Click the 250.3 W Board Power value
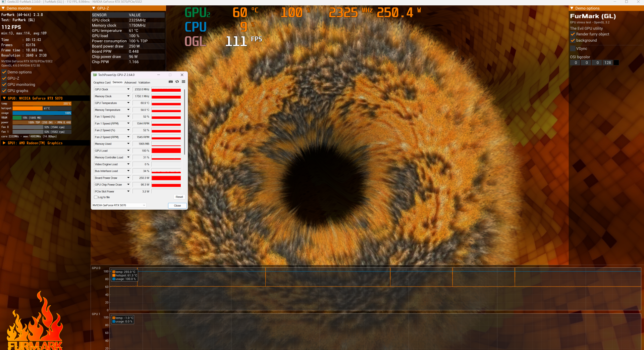 (141, 178)
